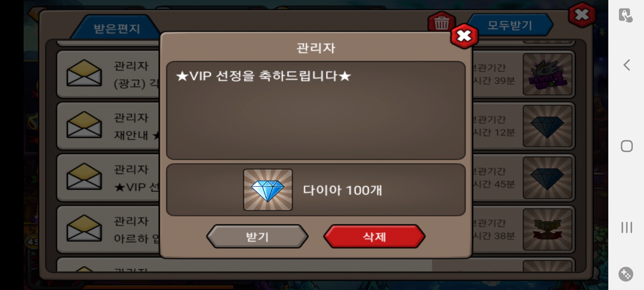Click the red trash can icon
This screenshot has width=644, height=290.
(x=441, y=23)
